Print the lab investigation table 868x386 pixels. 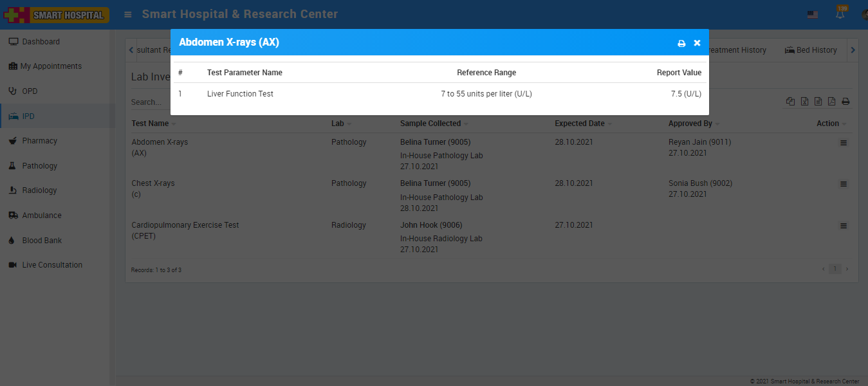point(845,101)
